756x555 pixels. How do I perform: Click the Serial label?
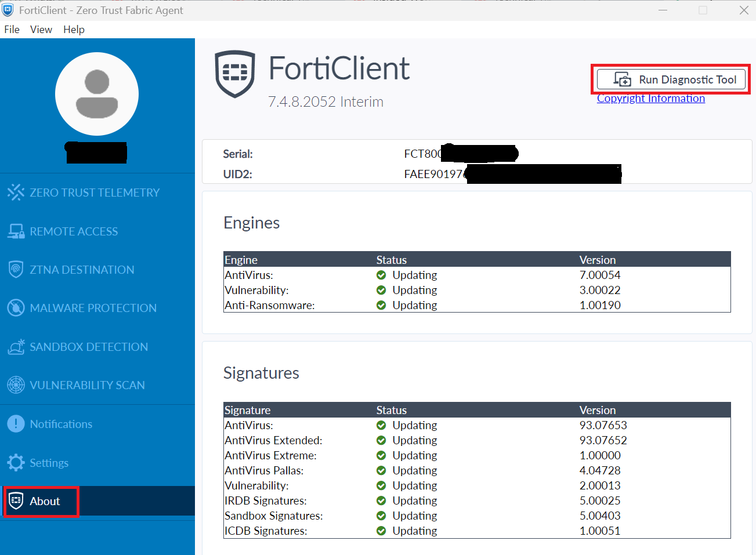click(x=238, y=154)
